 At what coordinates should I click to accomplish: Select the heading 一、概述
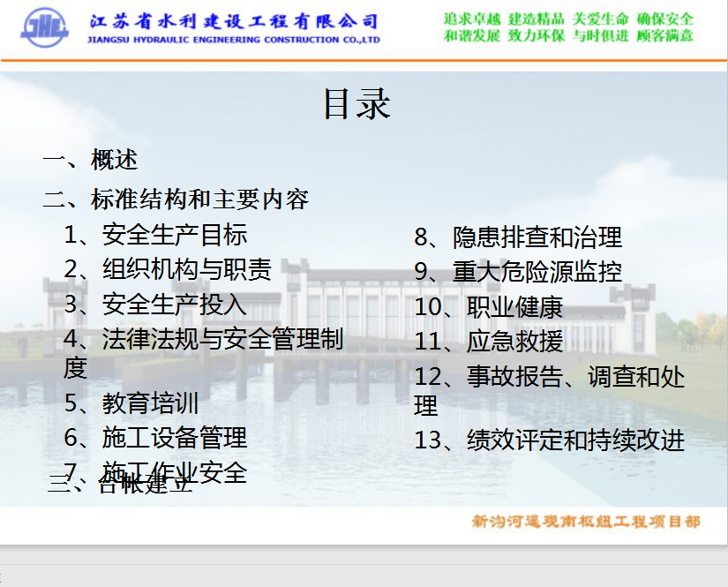91,160
